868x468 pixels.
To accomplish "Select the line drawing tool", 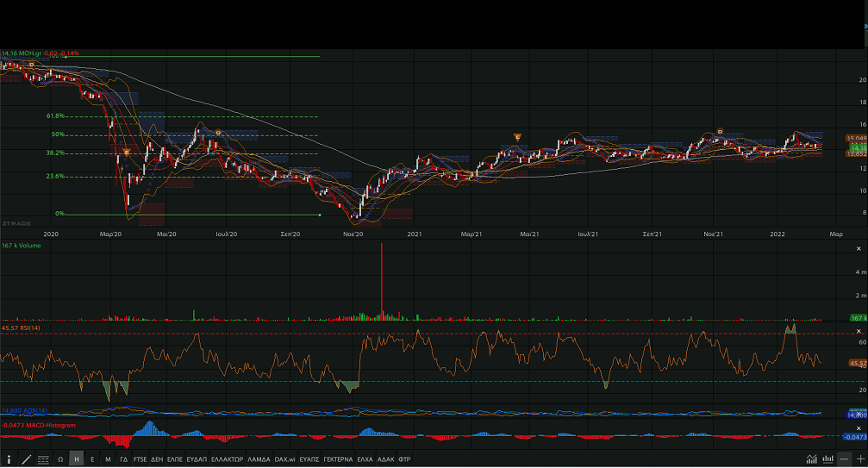I will pos(27,459).
